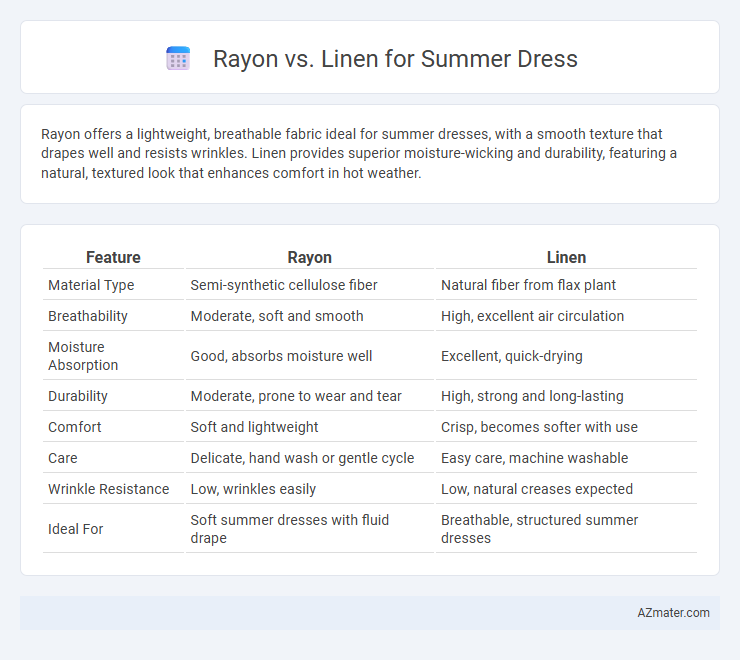
Task: Click the AZmater.com footer link
Action: click(673, 613)
